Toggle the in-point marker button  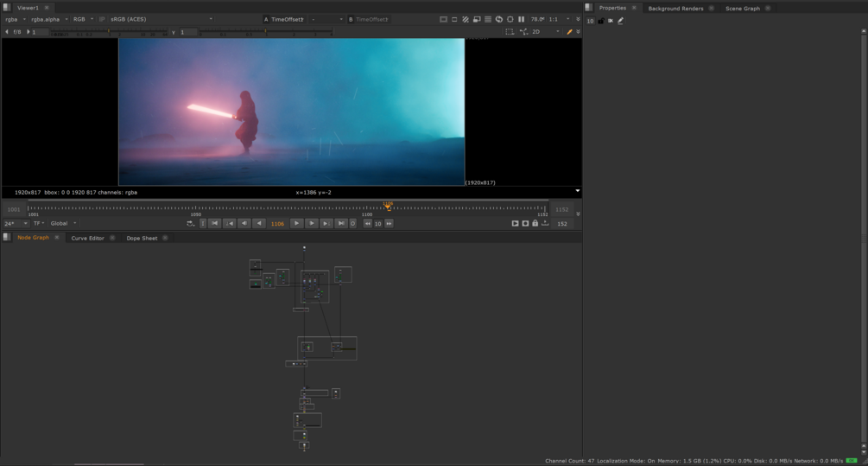[x=203, y=224]
